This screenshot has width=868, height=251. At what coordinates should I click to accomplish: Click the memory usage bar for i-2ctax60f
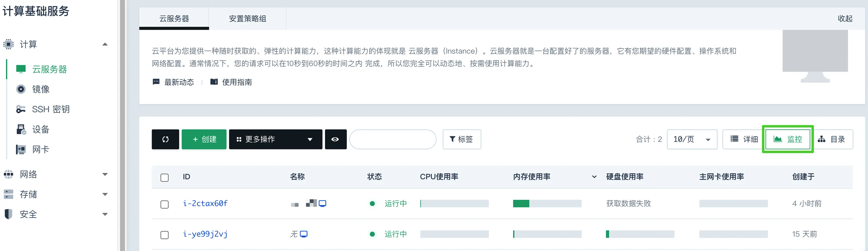tap(547, 203)
